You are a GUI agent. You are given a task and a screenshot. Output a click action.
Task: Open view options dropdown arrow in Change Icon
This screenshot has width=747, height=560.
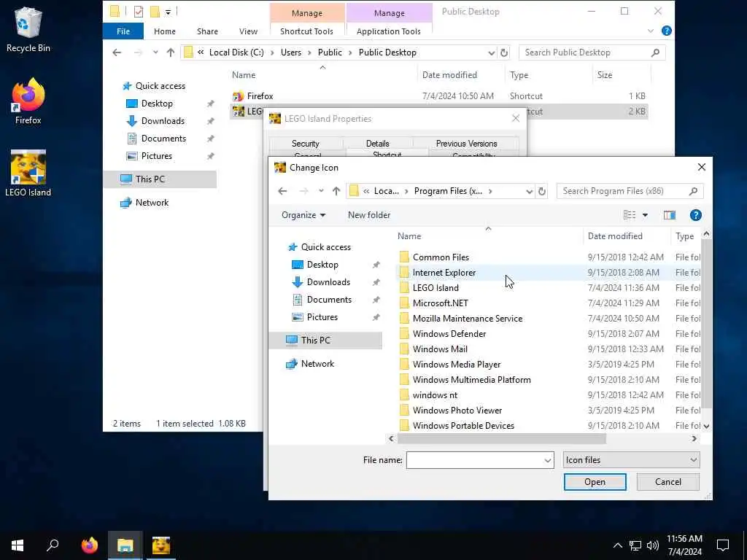point(645,215)
